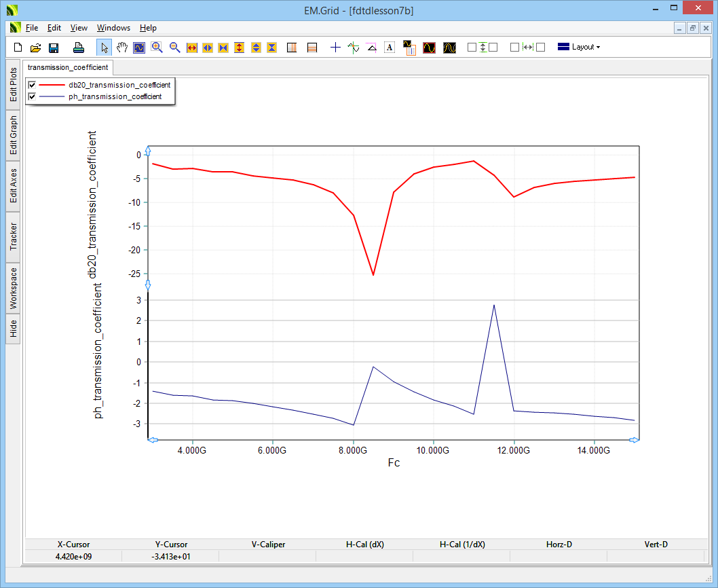
Task: Click the Zoom Out magnifier icon
Action: [x=174, y=48]
